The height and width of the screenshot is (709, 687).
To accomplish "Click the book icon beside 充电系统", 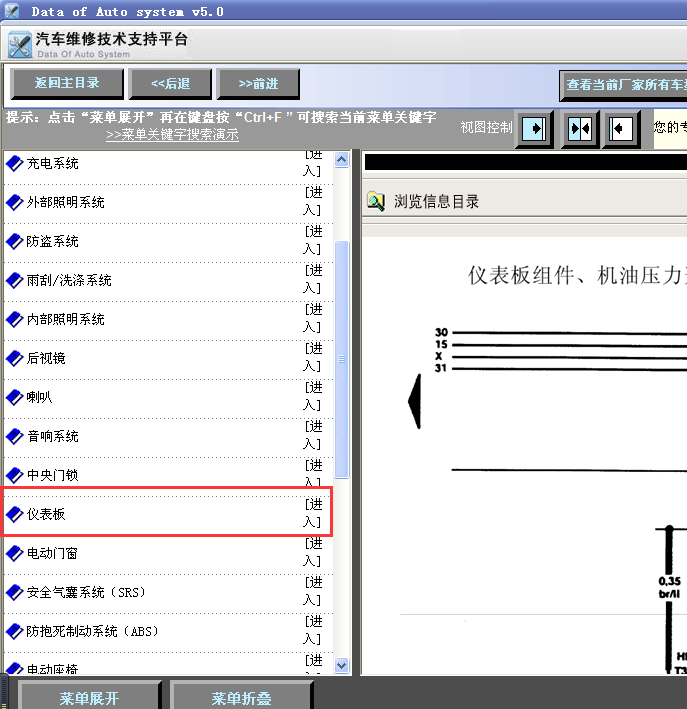I will click(x=15, y=162).
